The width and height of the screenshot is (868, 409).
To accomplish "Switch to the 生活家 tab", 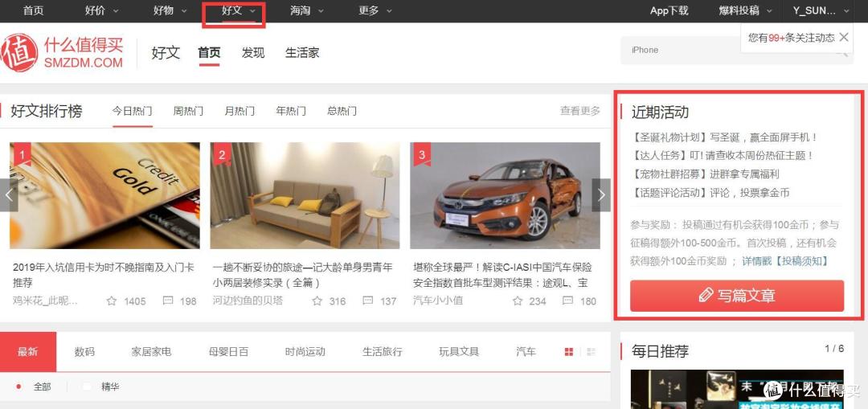I will point(302,53).
